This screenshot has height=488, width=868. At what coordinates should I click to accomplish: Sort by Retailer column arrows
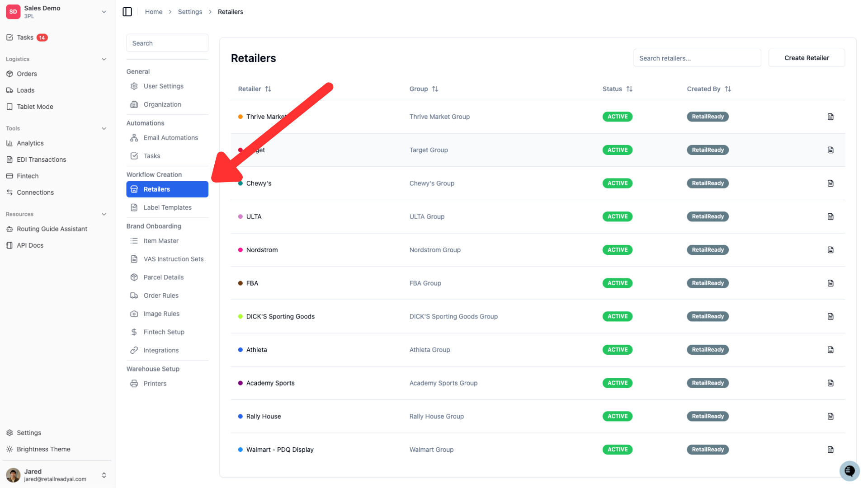tap(268, 89)
